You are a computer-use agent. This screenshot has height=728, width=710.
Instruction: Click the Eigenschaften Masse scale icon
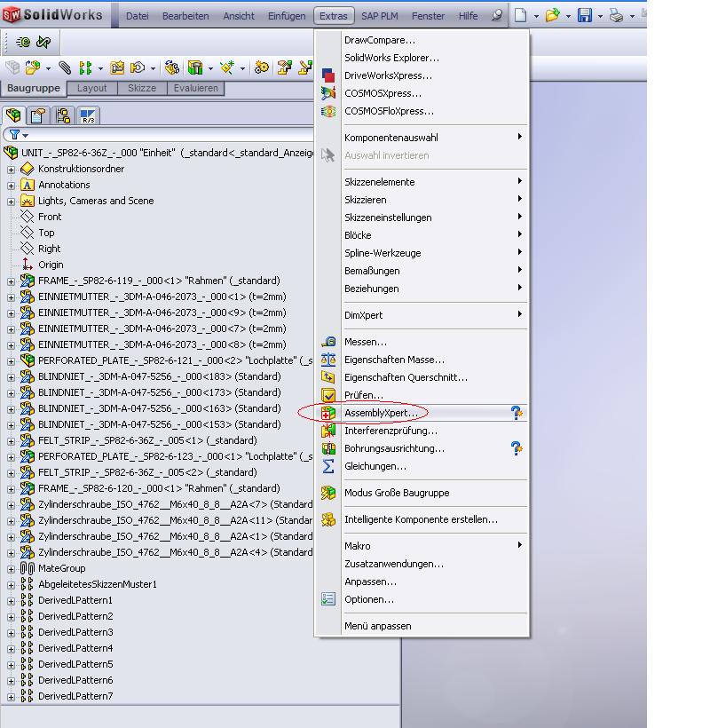[x=328, y=360]
